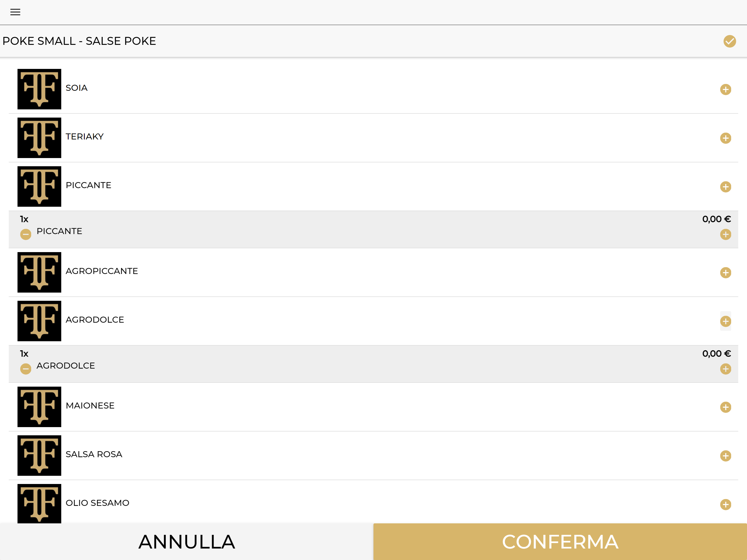
Task: Add TERIAKY sauce with plus icon
Action: (725, 138)
